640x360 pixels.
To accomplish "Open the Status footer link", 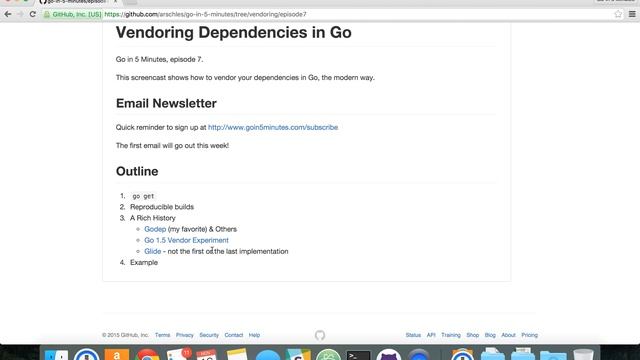I will [413, 335].
